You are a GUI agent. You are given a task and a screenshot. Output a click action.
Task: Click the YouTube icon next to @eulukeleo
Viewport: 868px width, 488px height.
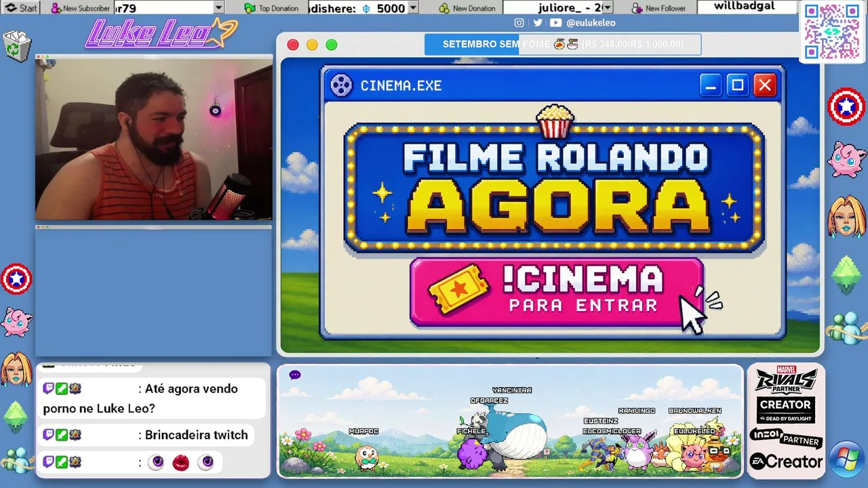(x=556, y=22)
